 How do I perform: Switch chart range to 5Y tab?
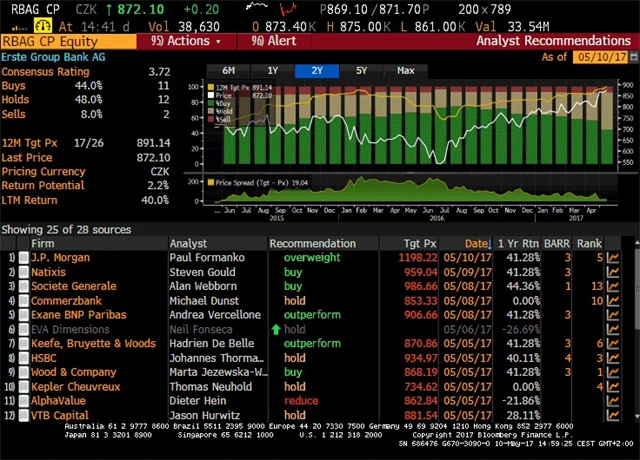coord(361,71)
